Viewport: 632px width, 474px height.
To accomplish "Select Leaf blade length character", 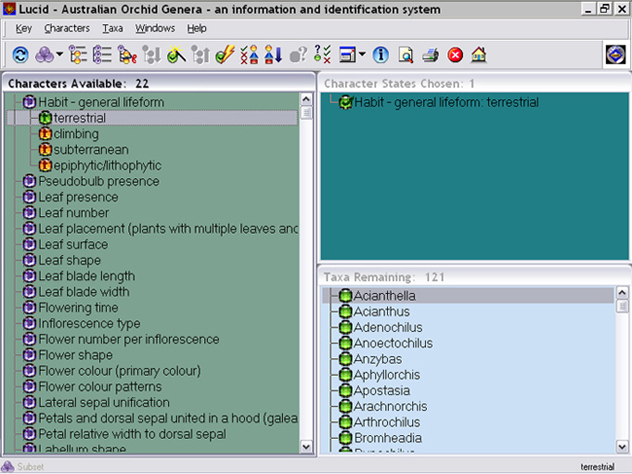I will pyautogui.click(x=87, y=276).
